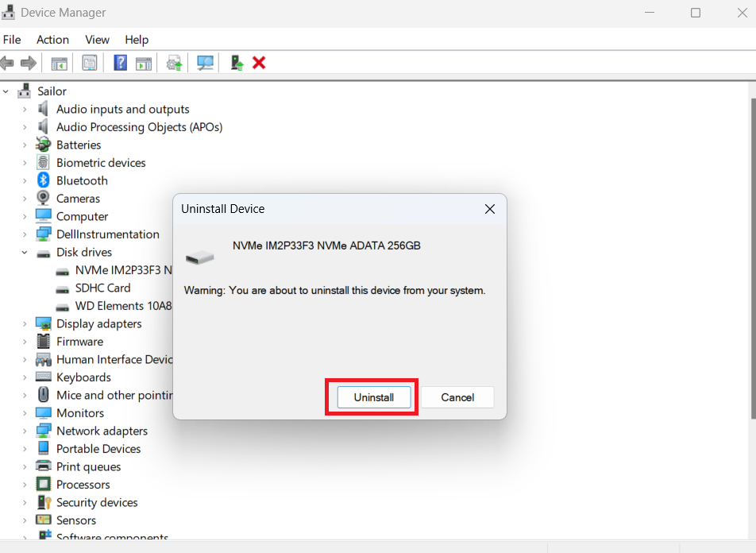Image resolution: width=756 pixels, height=553 pixels.
Task: Click the Firmware chip icon
Action: pyautogui.click(x=43, y=341)
